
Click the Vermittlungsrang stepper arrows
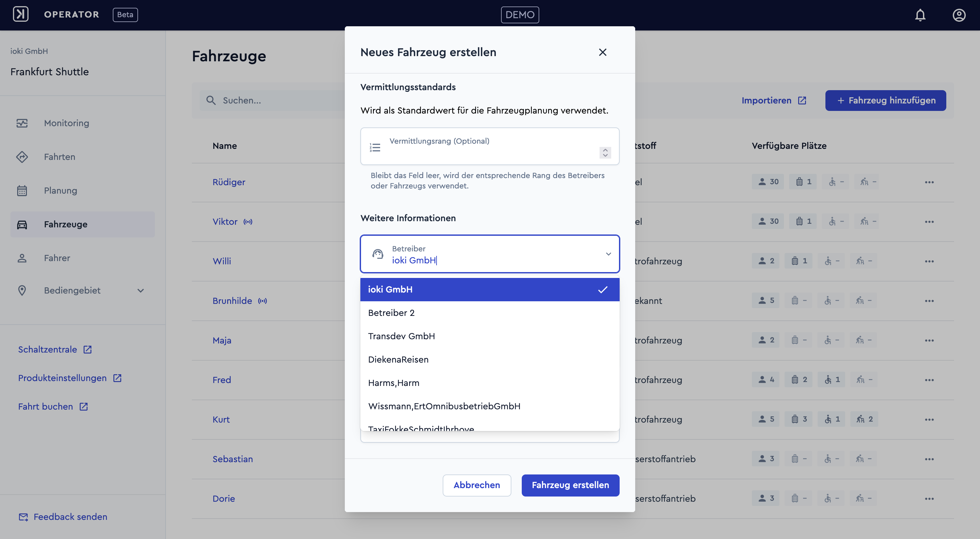[605, 153]
